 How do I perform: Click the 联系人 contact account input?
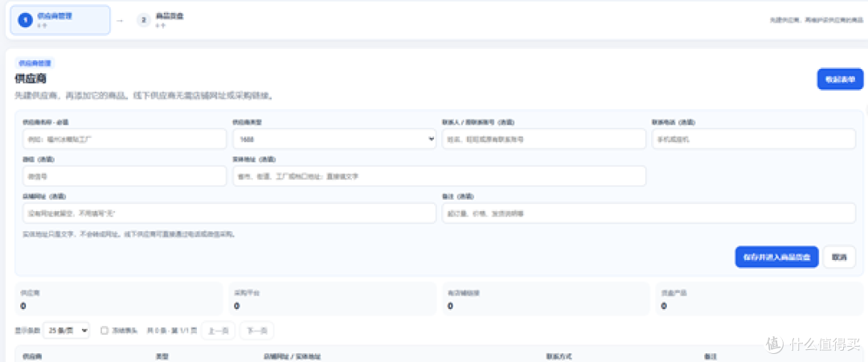point(543,140)
